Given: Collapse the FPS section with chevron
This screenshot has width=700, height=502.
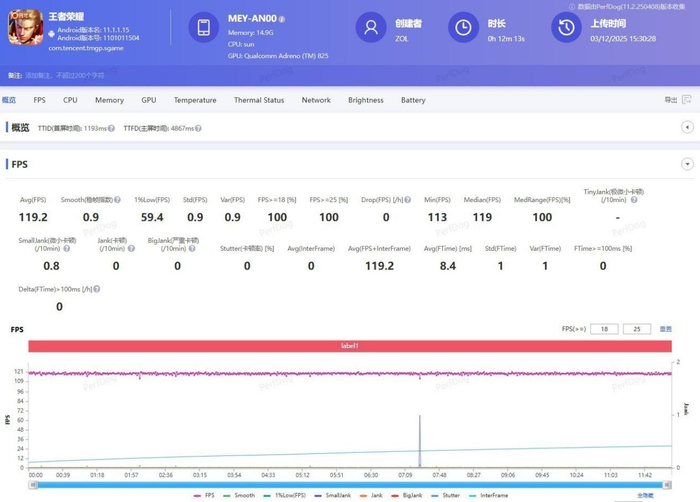Looking at the screenshot, I should 687,164.
